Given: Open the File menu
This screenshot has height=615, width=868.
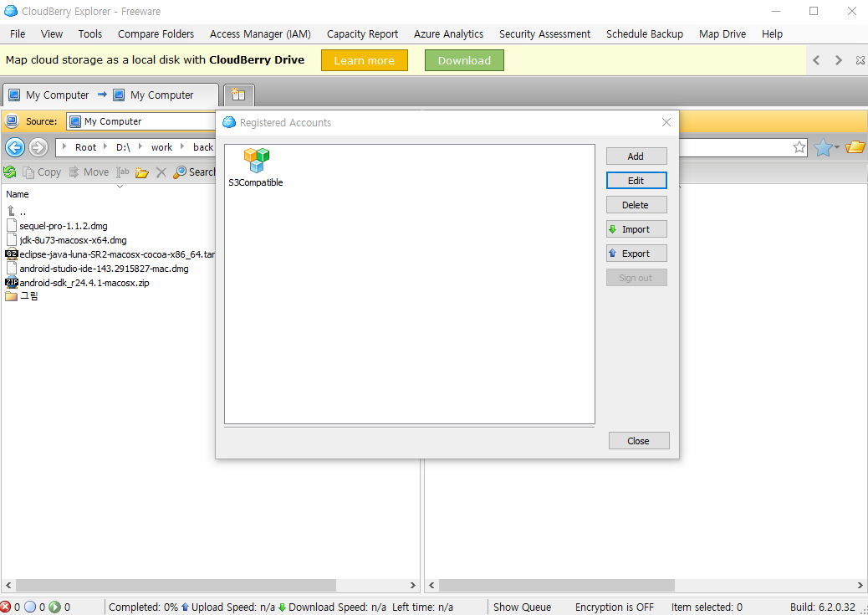Looking at the screenshot, I should [x=18, y=33].
